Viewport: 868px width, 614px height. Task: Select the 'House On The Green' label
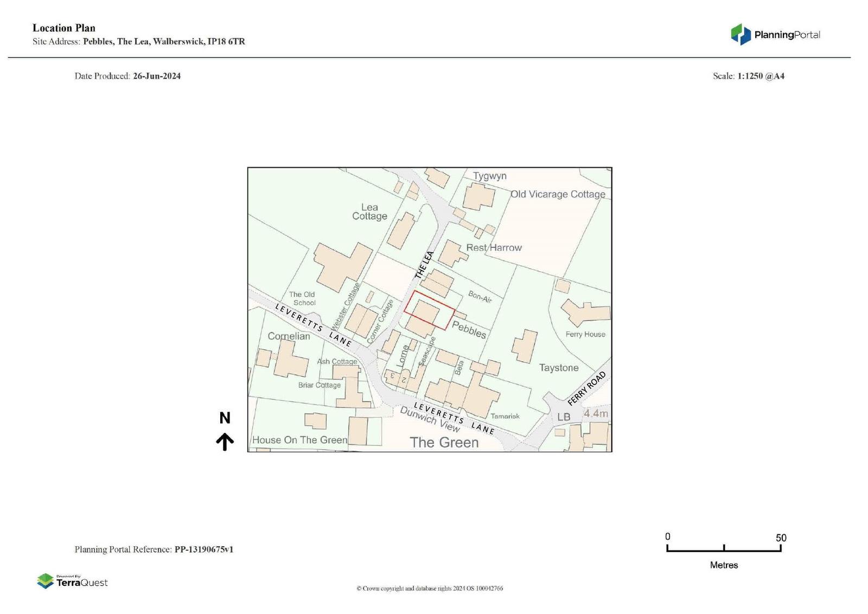click(x=299, y=440)
